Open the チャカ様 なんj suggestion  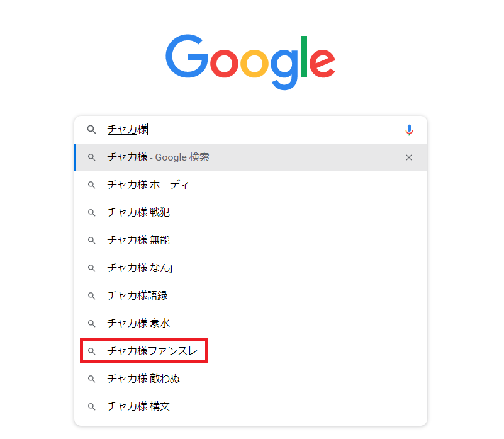[x=250, y=268]
